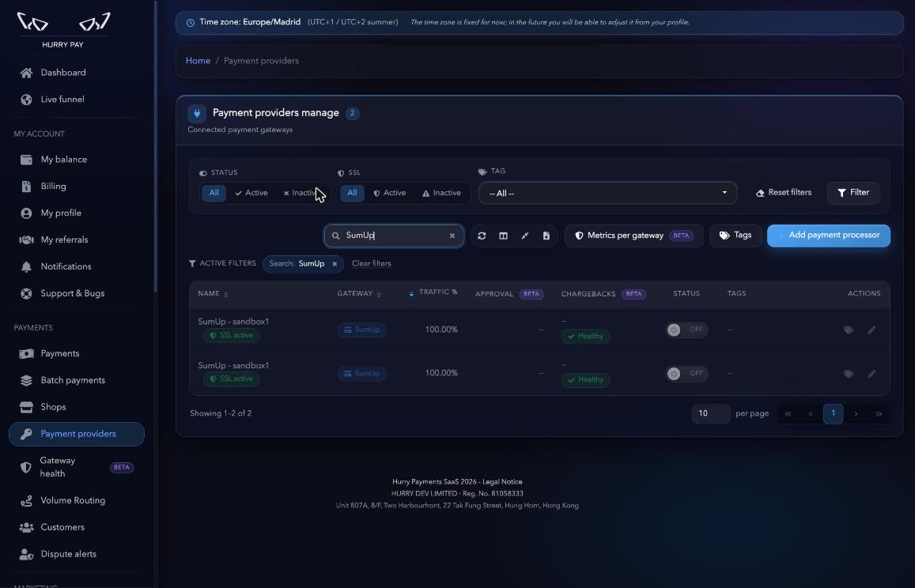915x588 pixels.
Task: Select Active under the STATUS filter
Action: click(251, 193)
